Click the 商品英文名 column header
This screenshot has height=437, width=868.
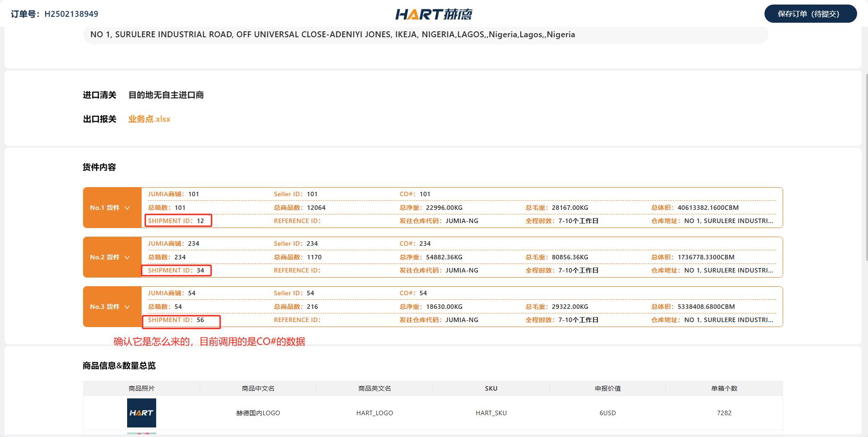[375, 388]
